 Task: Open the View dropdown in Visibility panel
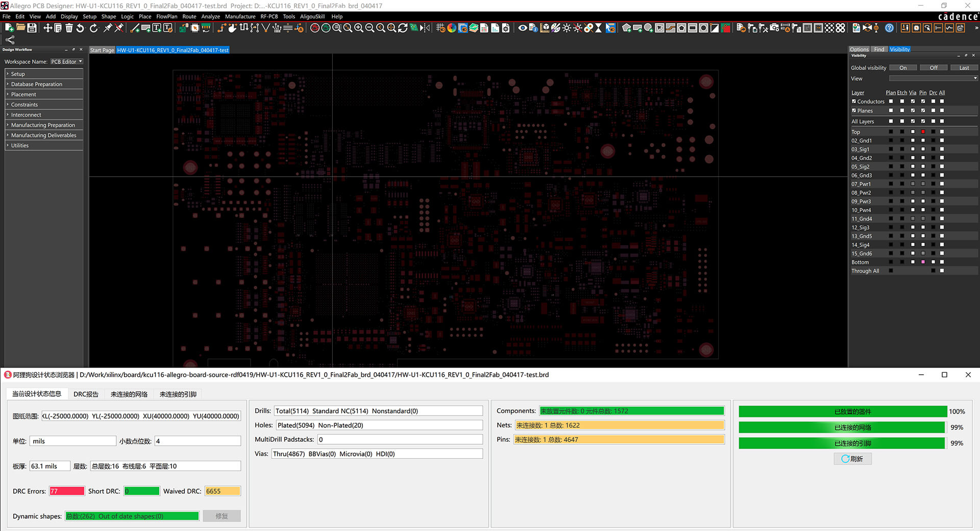(x=933, y=79)
